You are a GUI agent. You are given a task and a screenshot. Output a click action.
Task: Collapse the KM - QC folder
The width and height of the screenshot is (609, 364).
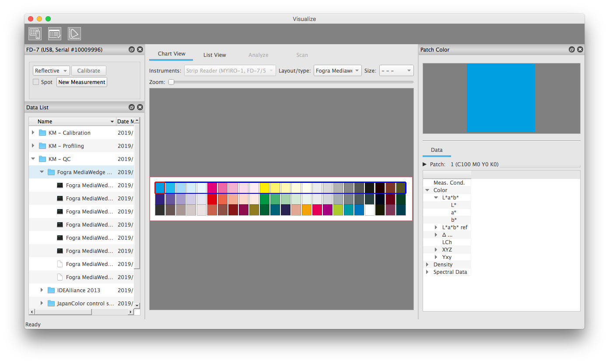pyautogui.click(x=33, y=159)
